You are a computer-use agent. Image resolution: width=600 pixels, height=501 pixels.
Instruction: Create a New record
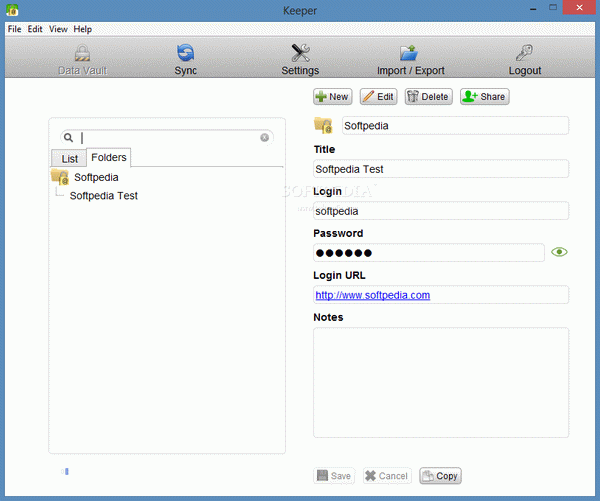point(332,97)
